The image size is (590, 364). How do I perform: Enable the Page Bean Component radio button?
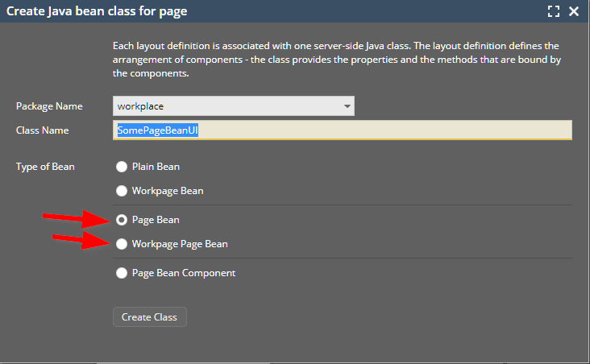click(x=122, y=273)
